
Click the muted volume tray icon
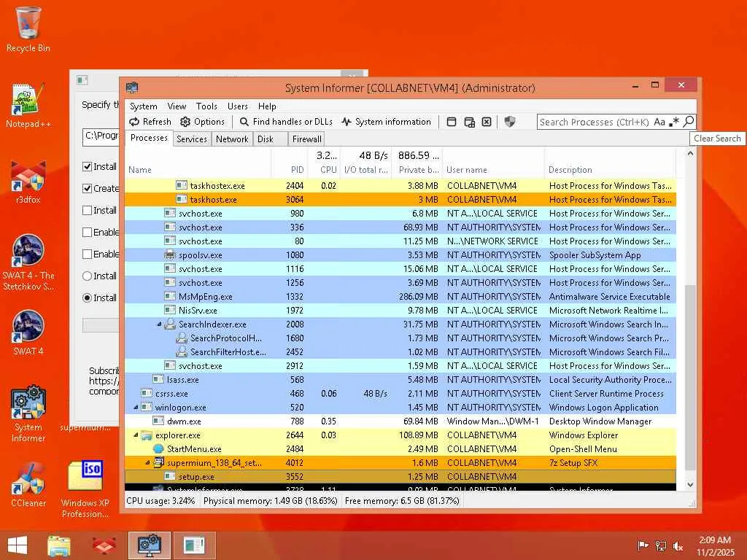678,546
